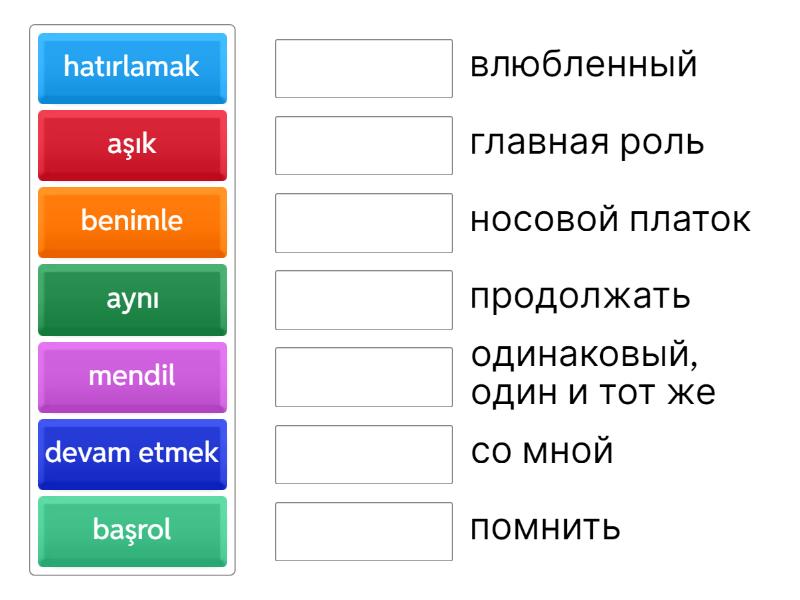The height and width of the screenshot is (600, 800).
Task: Click the 'продолжать' definition label
Action: pos(580,298)
